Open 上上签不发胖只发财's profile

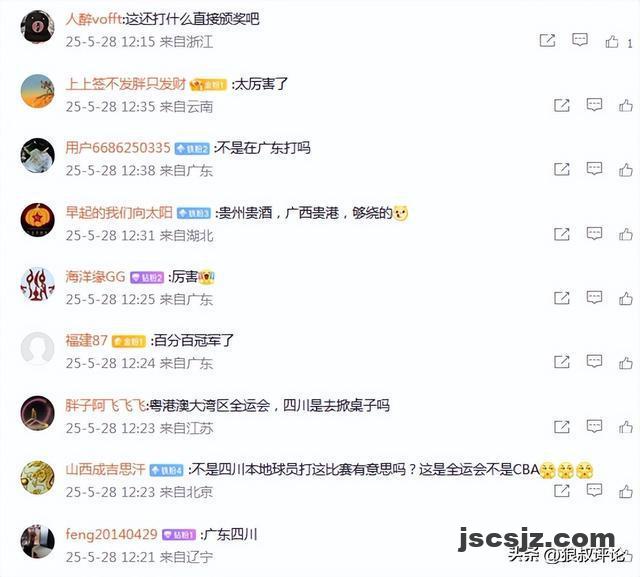126,84
